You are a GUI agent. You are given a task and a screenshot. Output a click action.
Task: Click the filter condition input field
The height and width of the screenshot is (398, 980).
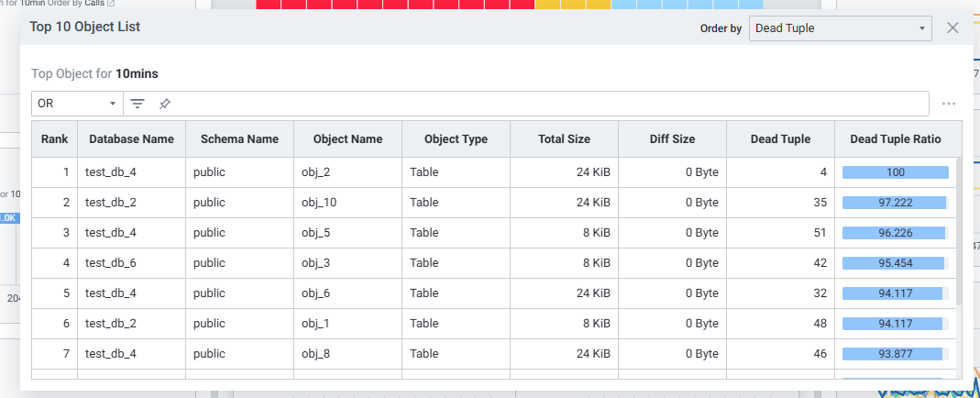pyautogui.click(x=550, y=104)
